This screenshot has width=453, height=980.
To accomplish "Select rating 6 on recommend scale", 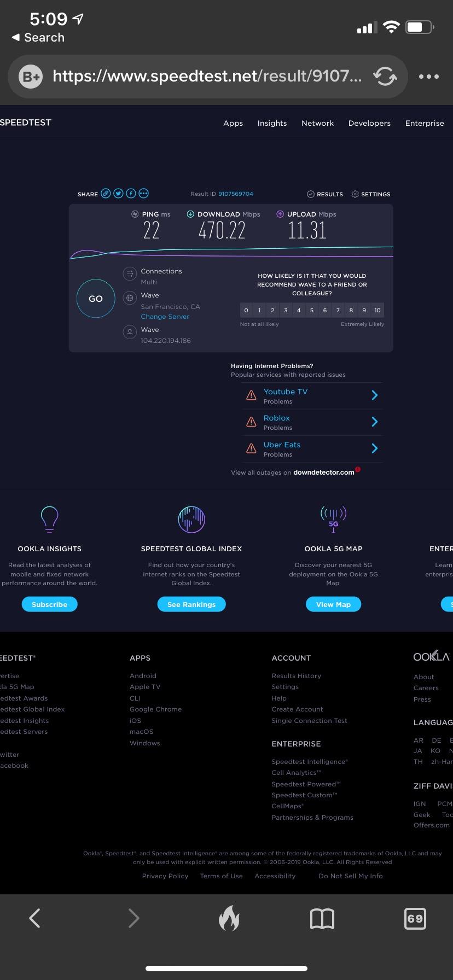I will coord(325,310).
